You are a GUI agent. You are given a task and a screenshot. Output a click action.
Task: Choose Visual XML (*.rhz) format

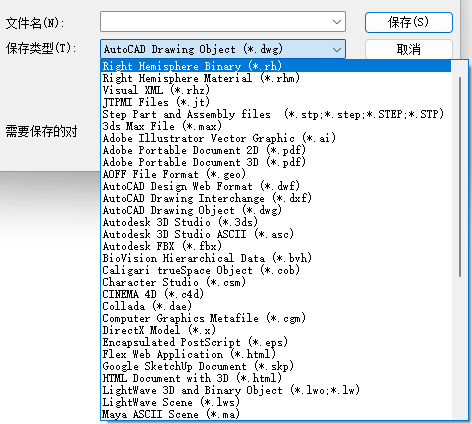(277, 90)
